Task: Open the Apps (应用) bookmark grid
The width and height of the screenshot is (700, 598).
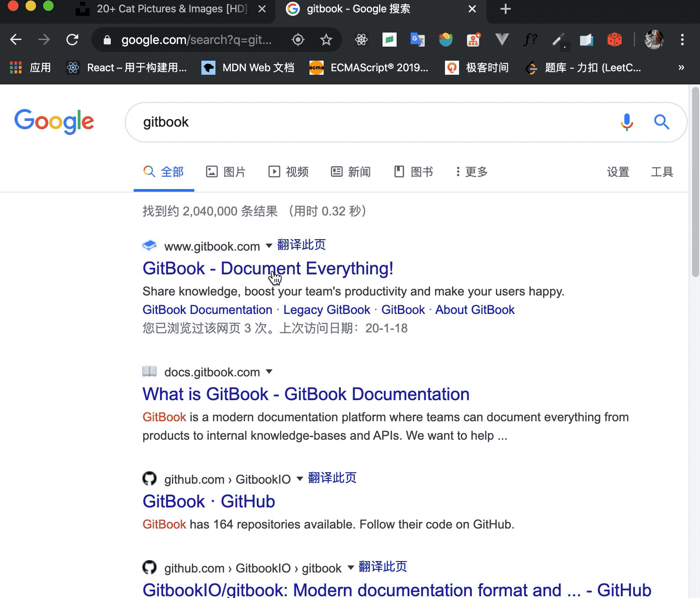Action: (x=30, y=67)
